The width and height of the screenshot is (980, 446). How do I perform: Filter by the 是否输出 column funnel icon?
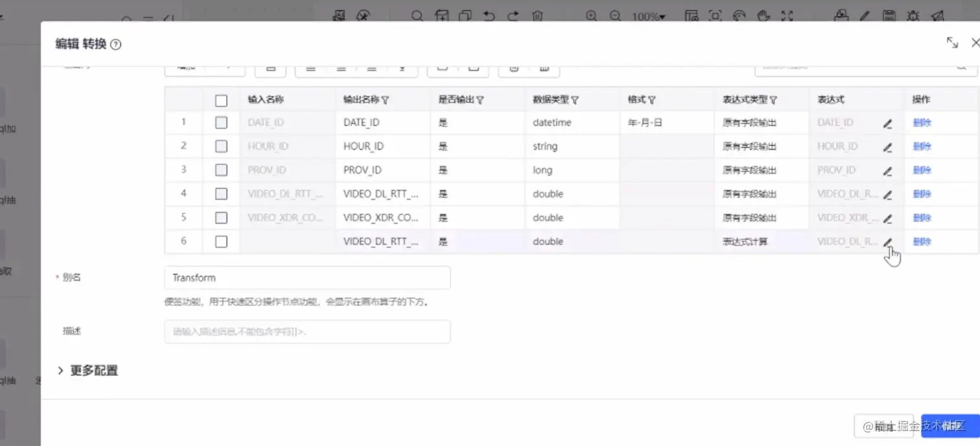[480, 100]
